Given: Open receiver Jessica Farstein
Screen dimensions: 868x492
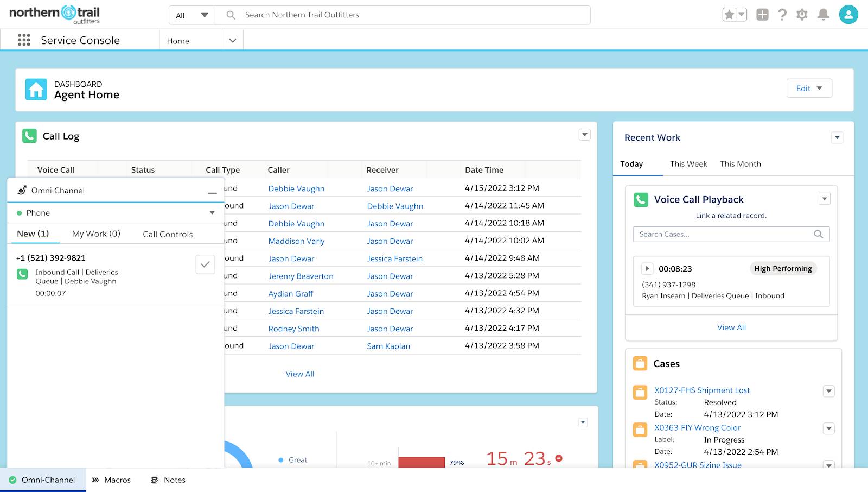Looking at the screenshot, I should coord(394,258).
